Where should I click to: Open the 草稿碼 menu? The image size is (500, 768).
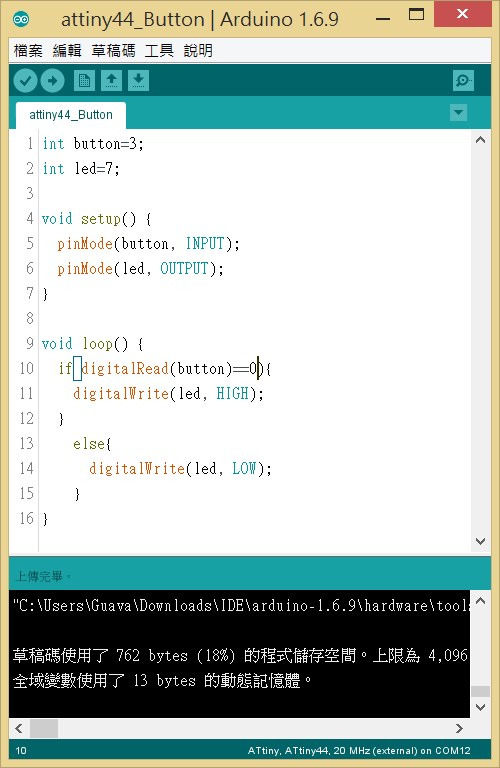click(113, 50)
